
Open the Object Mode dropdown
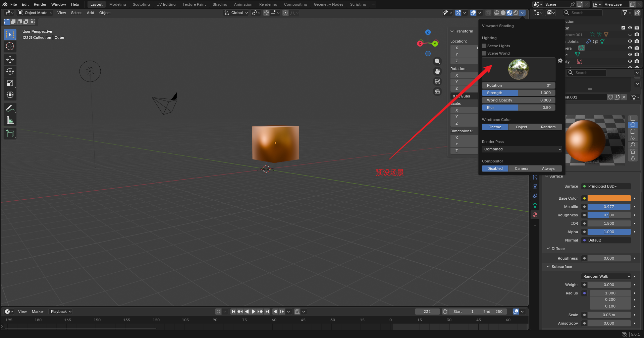tap(35, 13)
